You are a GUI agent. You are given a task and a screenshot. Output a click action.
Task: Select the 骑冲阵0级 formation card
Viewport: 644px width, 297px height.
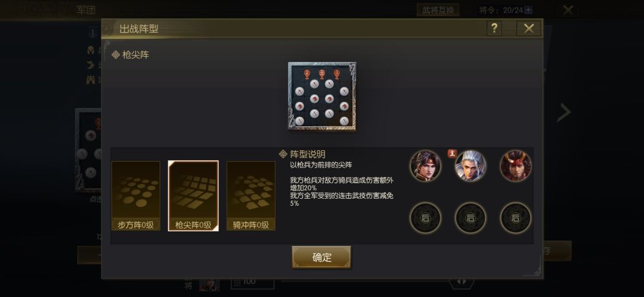[250, 196]
